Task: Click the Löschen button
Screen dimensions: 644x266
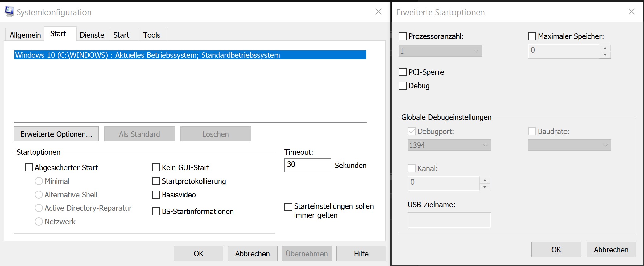Action: click(x=216, y=134)
